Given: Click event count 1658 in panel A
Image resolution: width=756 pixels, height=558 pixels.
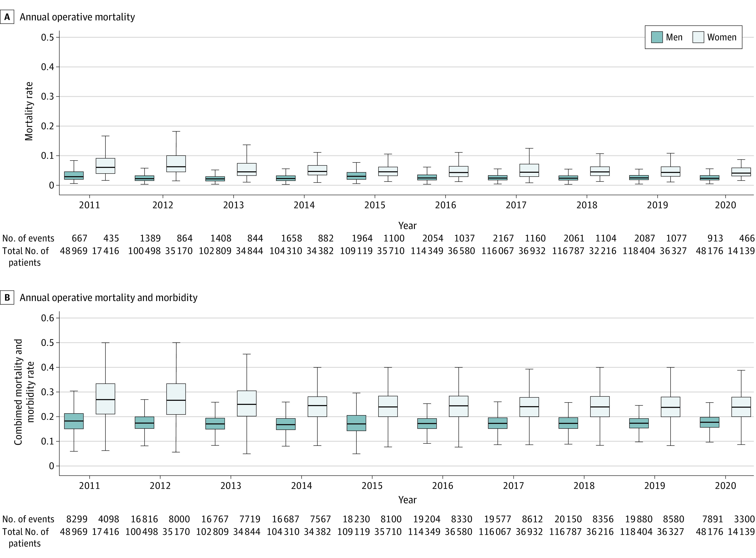Looking at the screenshot, I should click(292, 239).
